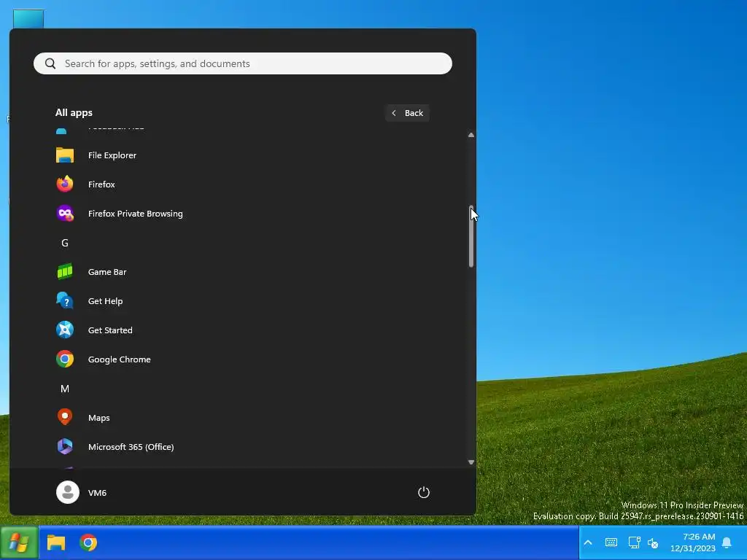Click the Start button on the taskbar

coord(19,542)
